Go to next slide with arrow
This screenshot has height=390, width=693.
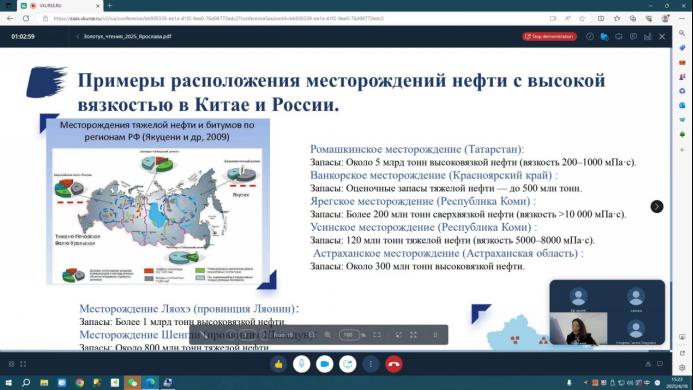click(x=657, y=206)
